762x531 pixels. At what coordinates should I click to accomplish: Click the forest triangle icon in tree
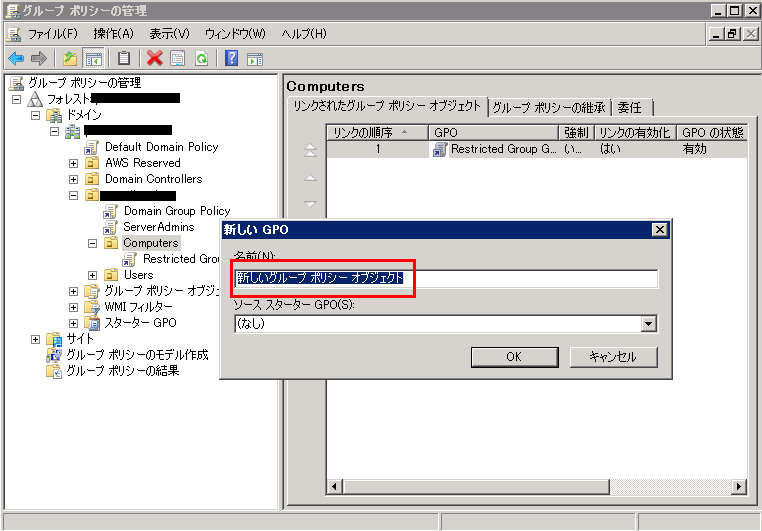(x=35, y=99)
